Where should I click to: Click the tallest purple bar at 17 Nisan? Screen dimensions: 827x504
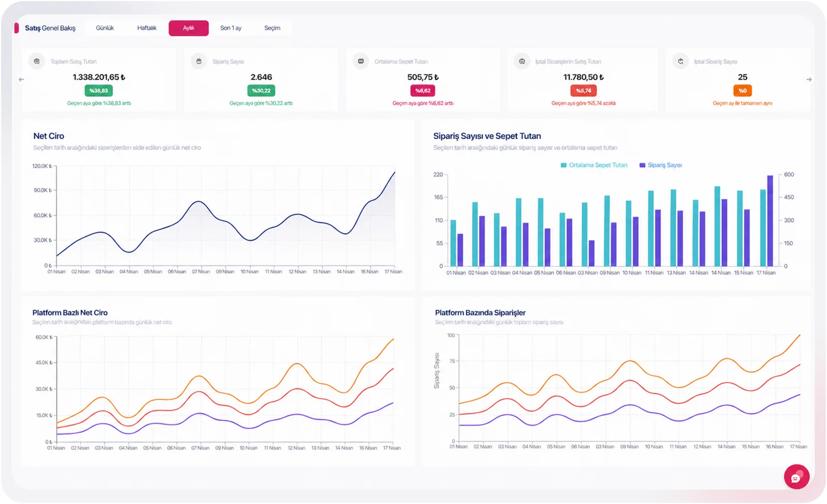click(x=770, y=221)
